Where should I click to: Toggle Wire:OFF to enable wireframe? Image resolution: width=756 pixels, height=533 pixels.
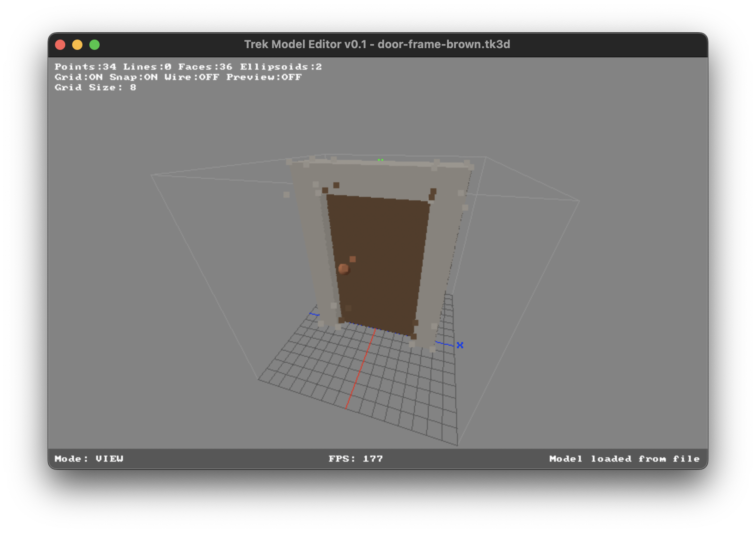(192, 77)
